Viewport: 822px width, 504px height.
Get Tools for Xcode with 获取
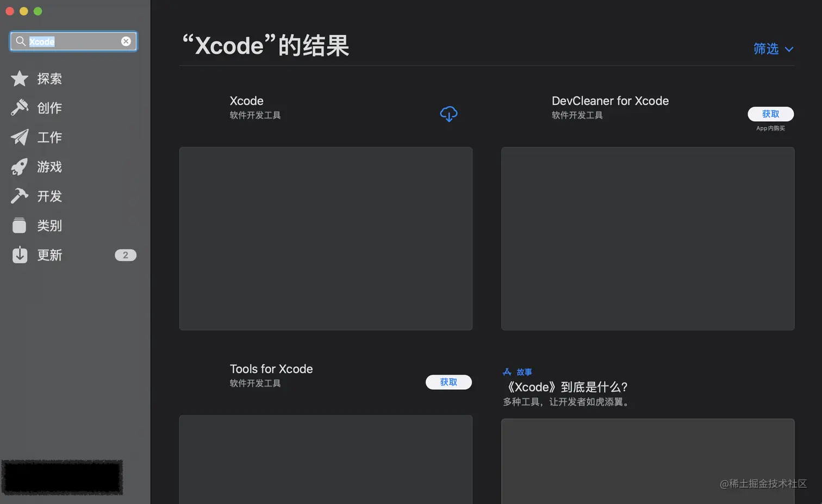449,382
